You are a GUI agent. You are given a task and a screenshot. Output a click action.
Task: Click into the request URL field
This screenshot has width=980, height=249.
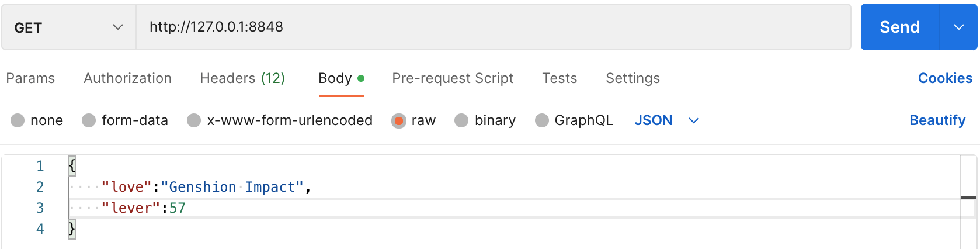[x=494, y=27]
